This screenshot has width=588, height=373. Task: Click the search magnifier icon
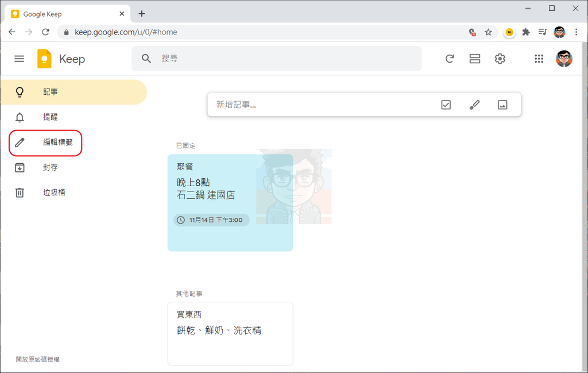[x=146, y=59]
